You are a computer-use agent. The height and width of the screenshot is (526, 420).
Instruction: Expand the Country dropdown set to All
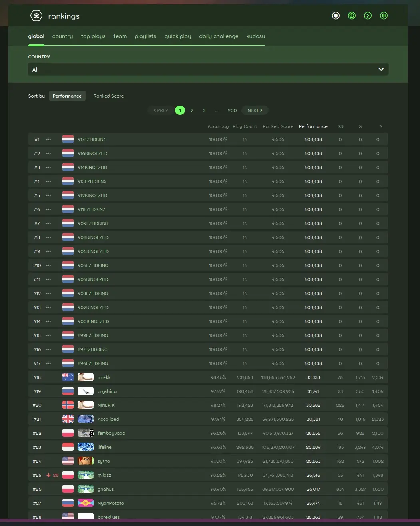point(208,70)
